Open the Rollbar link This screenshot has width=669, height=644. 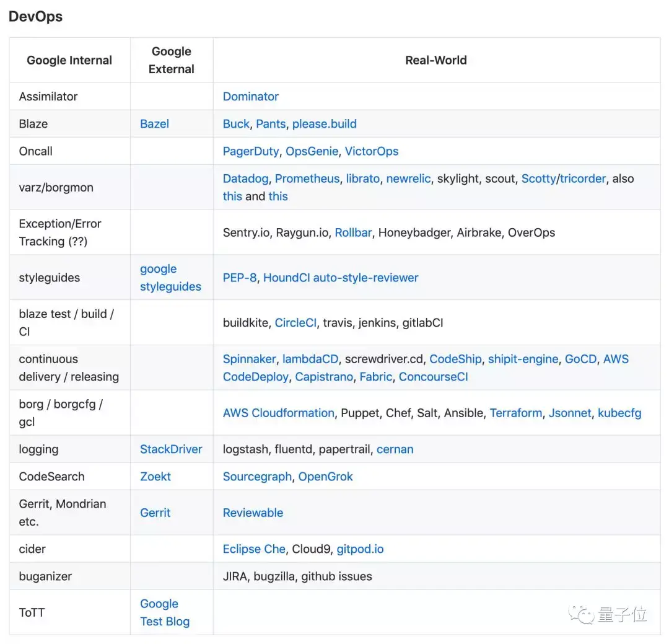click(x=353, y=232)
